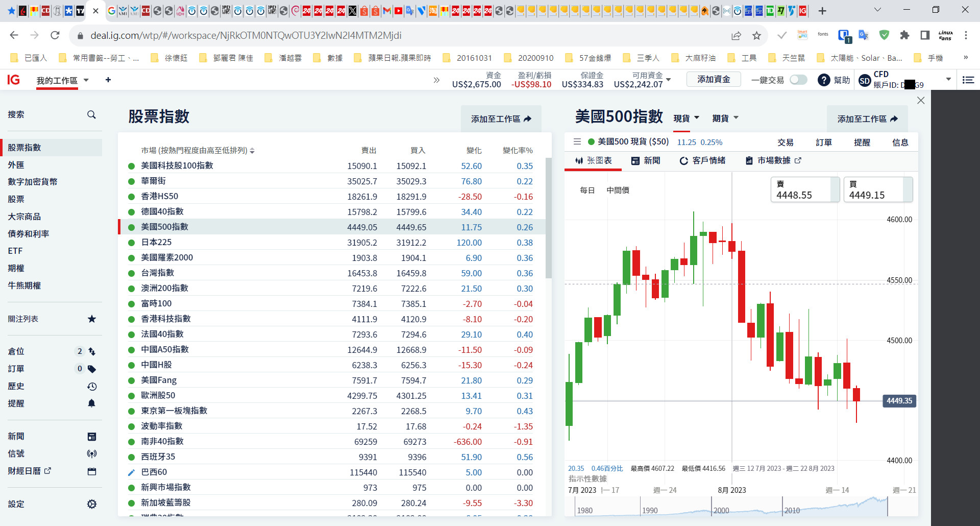Select the 波動率指數 row
This screenshot has height=526, width=980.
point(332,426)
